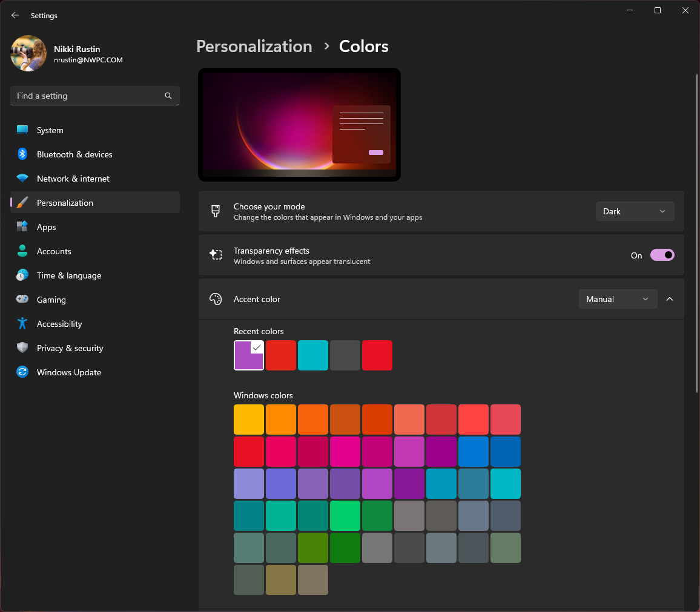Viewport: 700px width, 612px height.
Task: Turn off Transparency effects toggle
Action: click(x=662, y=255)
